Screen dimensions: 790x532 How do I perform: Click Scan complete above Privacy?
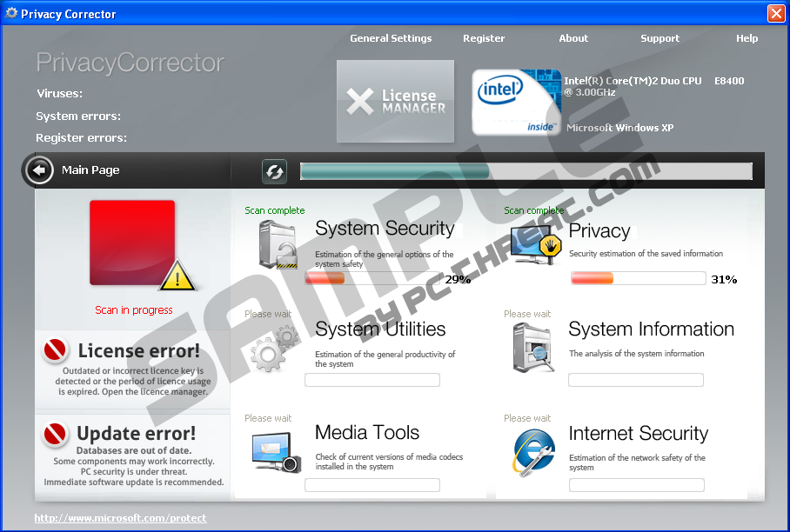[x=533, y=210]
